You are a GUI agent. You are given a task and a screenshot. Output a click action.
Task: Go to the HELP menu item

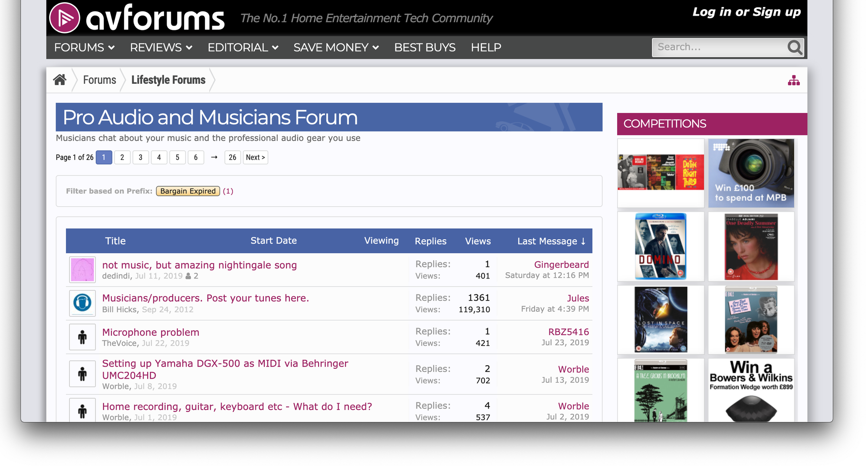tap(486, 47)
